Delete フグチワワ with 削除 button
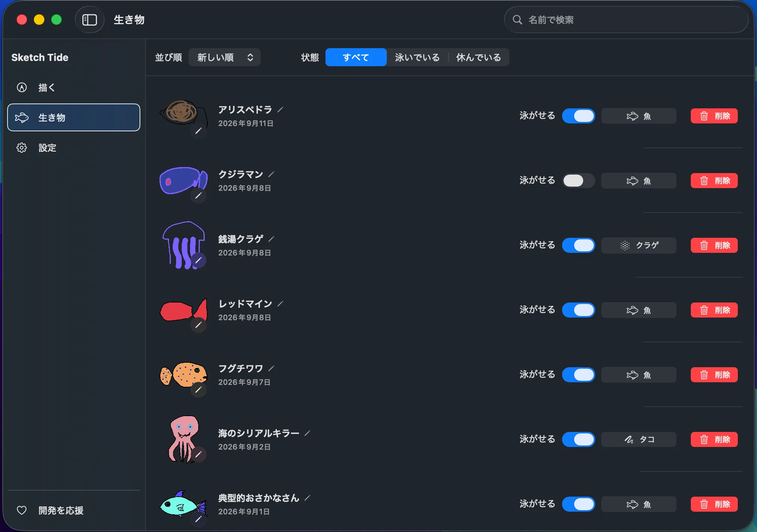Image resolution: width=757 pixels, height=532 pixels. pos(714,375)
